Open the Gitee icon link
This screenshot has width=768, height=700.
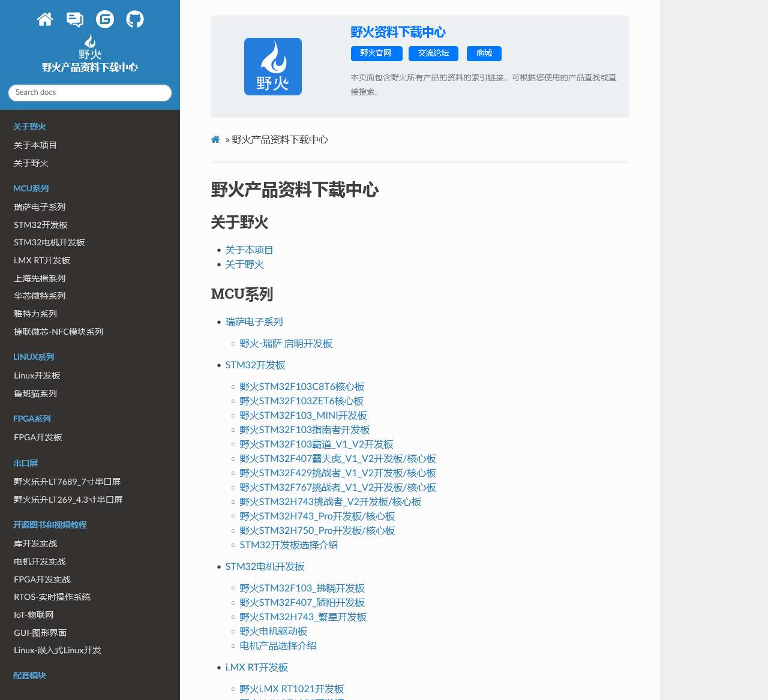[x=105, y=19]
